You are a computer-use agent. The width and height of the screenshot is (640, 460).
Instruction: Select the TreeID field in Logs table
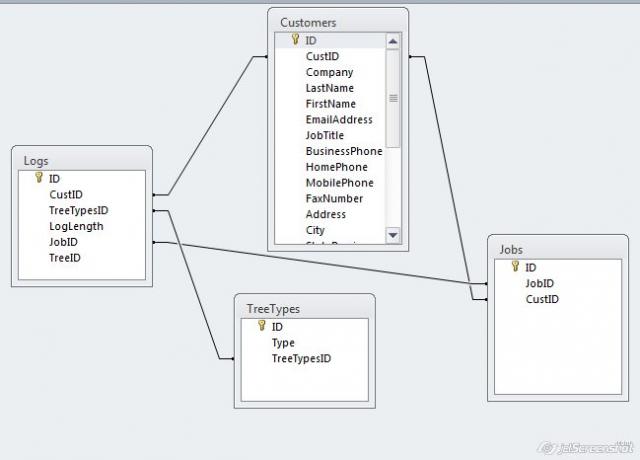[x=82, y=258]
